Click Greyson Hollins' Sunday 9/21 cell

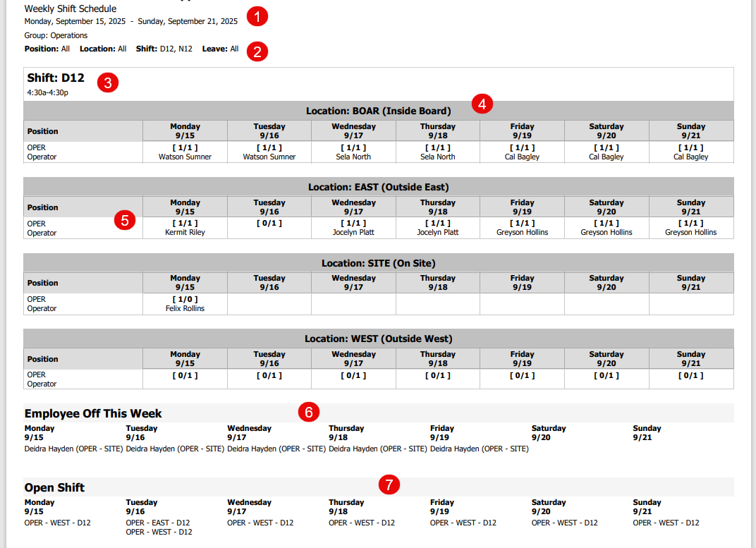pyautogui.click(x=691, y=228)
